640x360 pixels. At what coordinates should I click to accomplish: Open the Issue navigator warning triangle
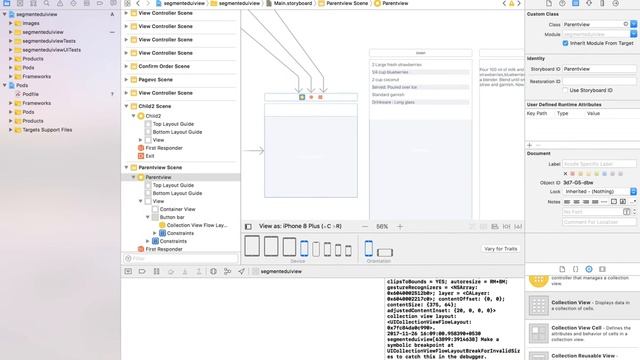pos(60,3)
